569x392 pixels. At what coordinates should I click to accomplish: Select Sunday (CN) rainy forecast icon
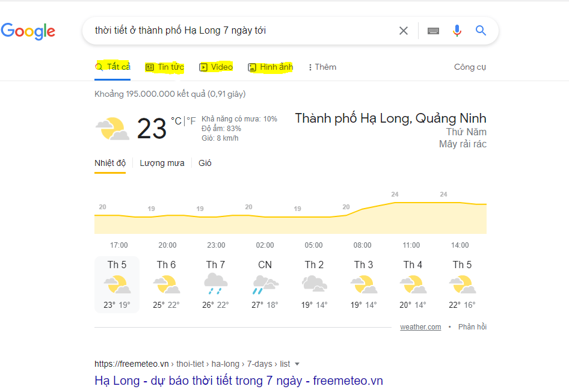click(265, 284)
